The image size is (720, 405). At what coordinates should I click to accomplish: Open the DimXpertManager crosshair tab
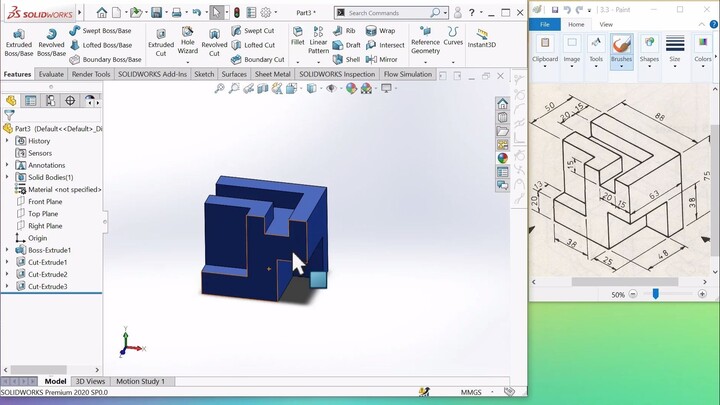tap(70, 101)
